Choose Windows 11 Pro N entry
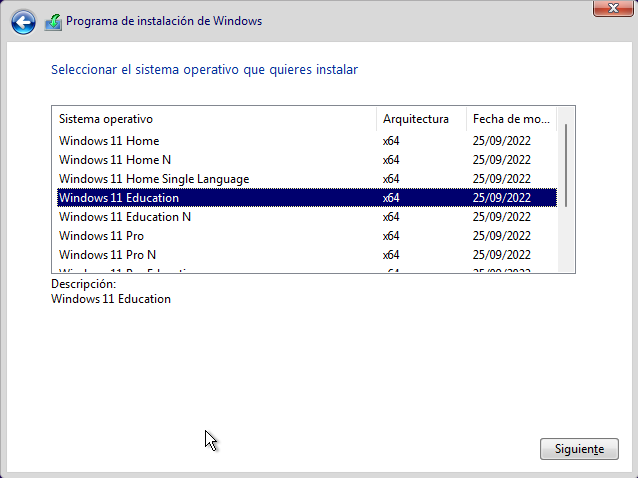The height and width of the screenshot is (478, 638). (x=108, y=255)
